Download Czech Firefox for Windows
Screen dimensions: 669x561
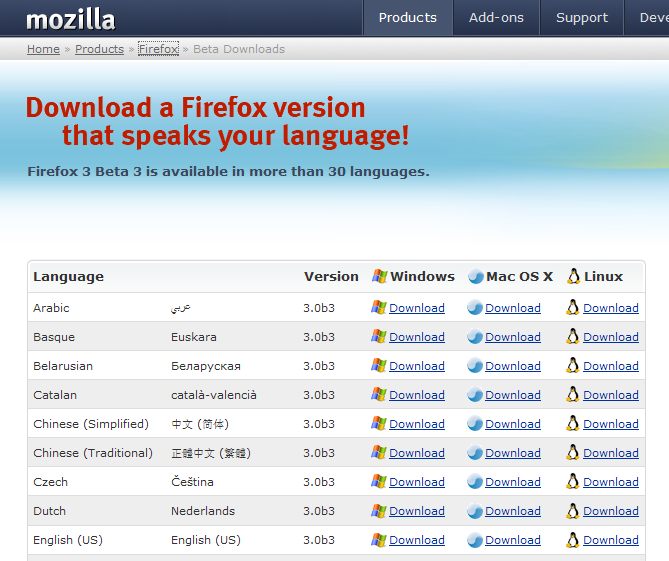(x=417, y=482)
